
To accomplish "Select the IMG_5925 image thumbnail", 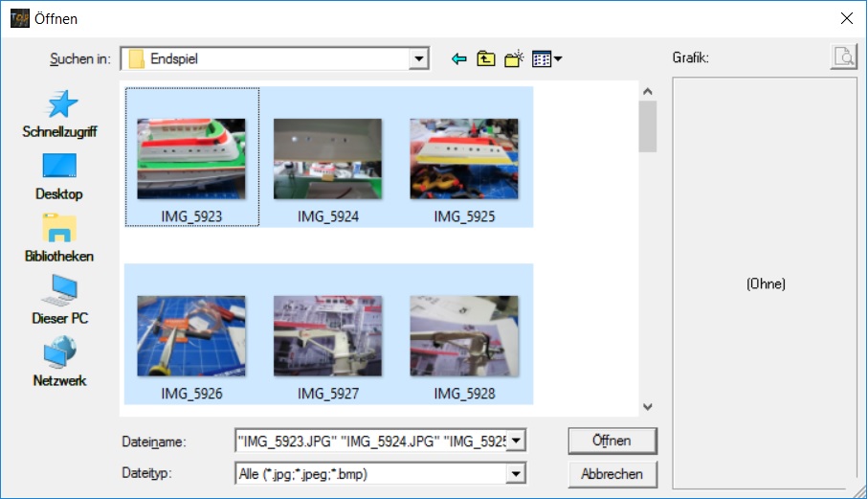I will [464, 158].
